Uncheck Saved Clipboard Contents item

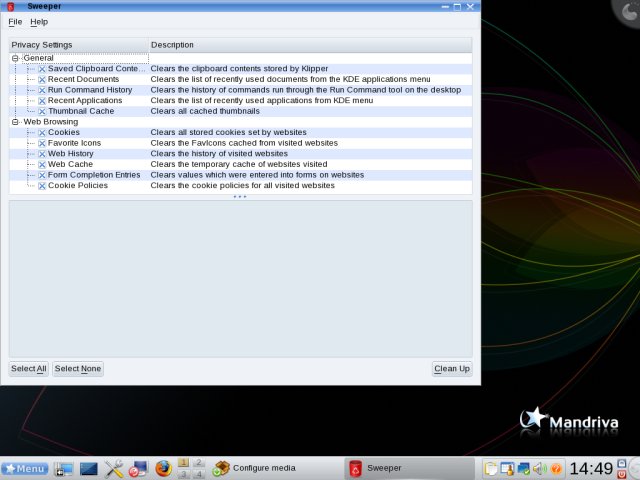point(42,69)
